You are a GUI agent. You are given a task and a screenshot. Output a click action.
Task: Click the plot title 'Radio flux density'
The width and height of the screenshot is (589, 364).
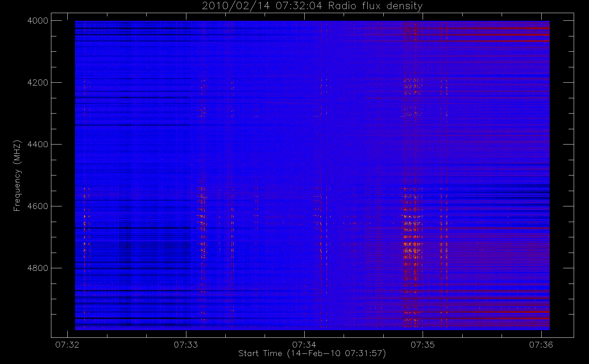[x=375, y=6]
